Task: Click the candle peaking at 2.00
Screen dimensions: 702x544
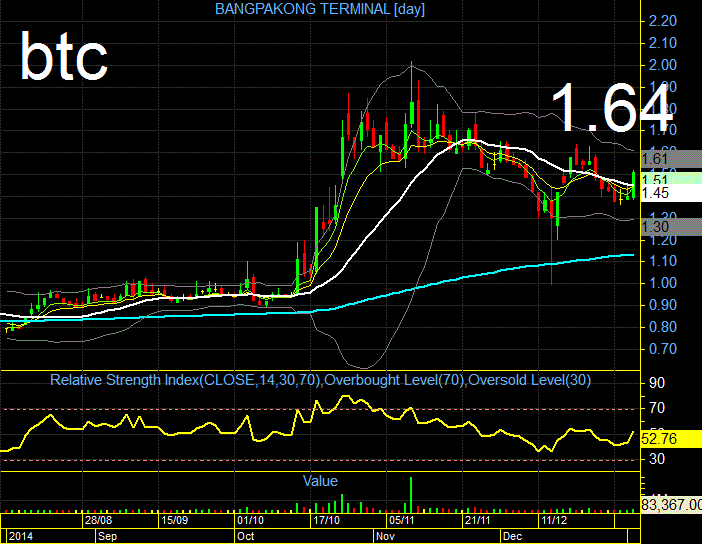Action: [411, 114]
